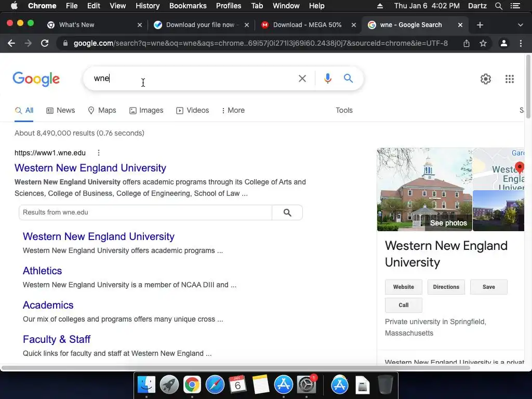This screenshot has width=532, height=399.
Task: Get Directions from knowledge panel
Action: point(446,287)
